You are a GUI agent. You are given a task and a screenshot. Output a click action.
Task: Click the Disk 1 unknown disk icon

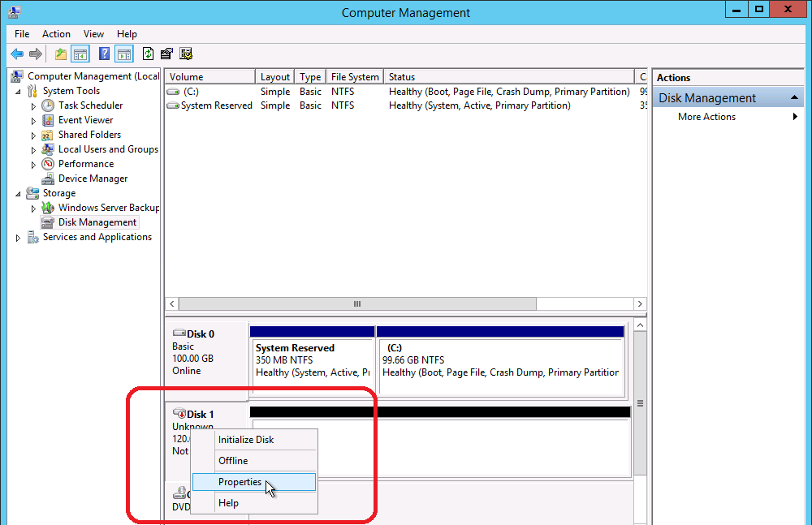click(x=179, y=414)
